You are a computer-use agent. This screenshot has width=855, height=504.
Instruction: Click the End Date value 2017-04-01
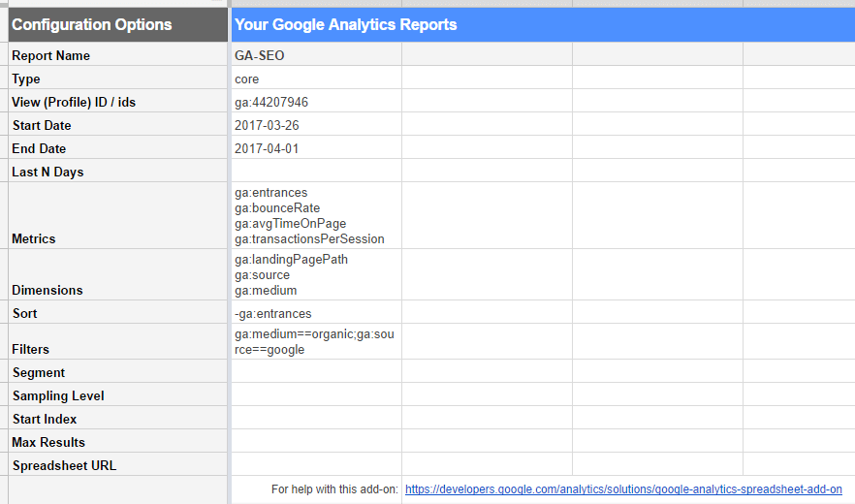pyautogui.click(x=316, y=148)
